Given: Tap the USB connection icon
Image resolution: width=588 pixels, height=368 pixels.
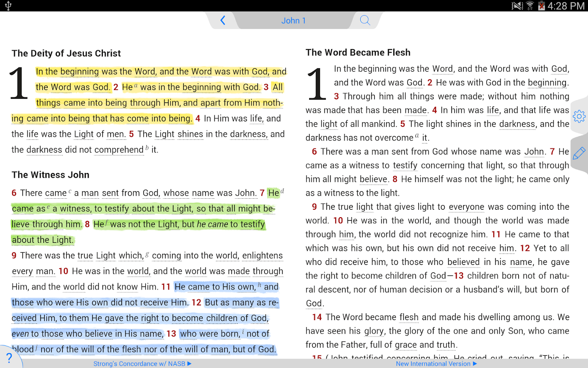Looking at the screenshot, I should point(8,6).
